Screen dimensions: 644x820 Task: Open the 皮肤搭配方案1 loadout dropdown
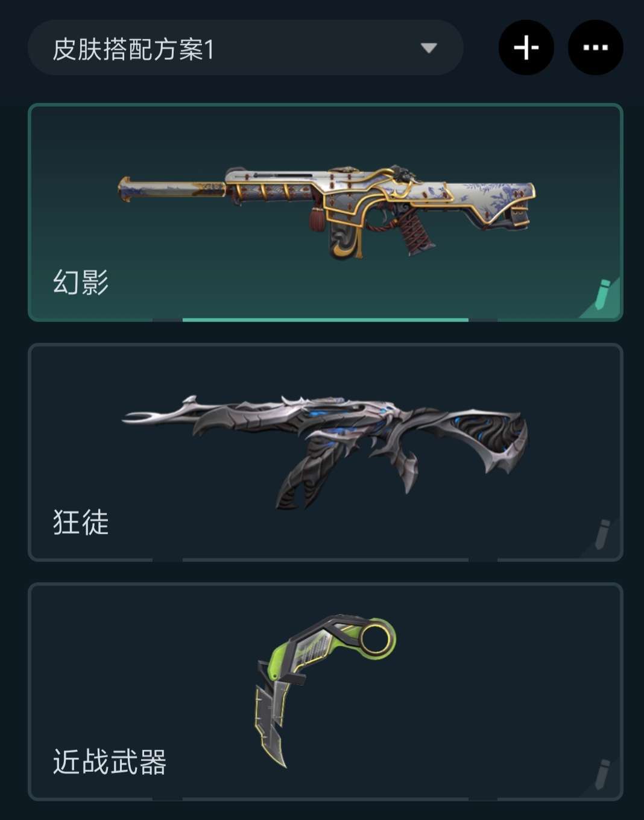click(245, 48)
